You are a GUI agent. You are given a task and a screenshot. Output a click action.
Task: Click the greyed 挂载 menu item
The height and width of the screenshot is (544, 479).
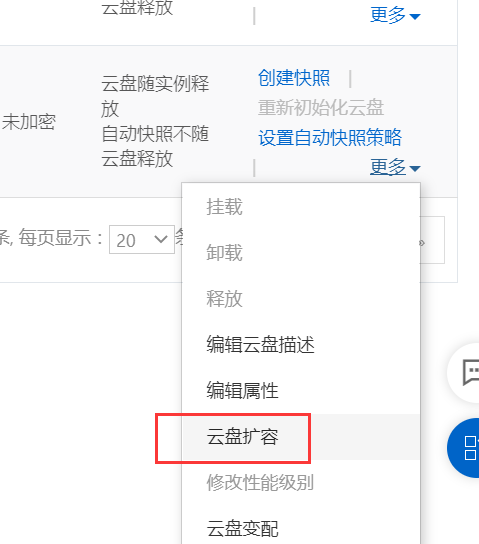pyautogui.click(x=224, y=207)
